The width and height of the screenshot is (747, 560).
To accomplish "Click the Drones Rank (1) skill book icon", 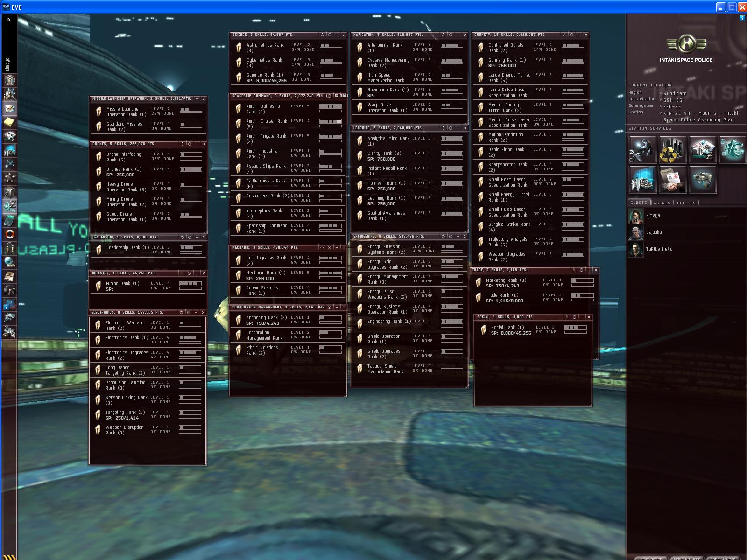I will 99,172.
